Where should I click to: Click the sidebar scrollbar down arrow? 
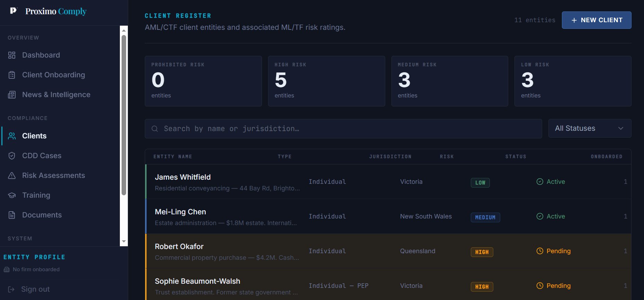pos(124,241)
